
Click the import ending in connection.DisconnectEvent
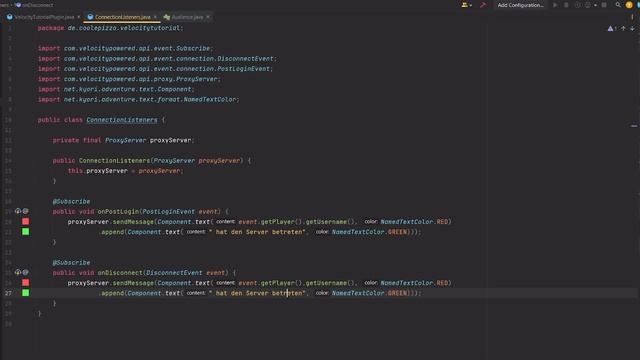[x=157, y=58]
